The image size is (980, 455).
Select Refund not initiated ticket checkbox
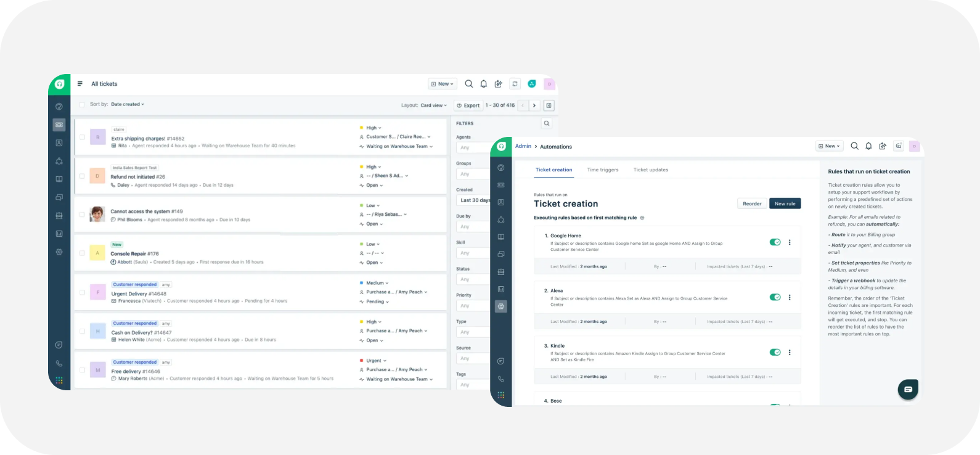coord(82,176)
